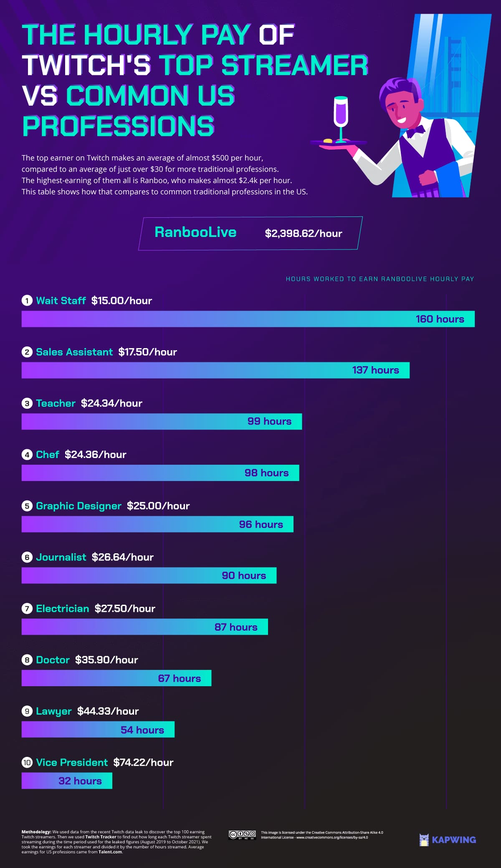Click the number 1 badge beside Wait Staff
The height and width of the screenshot is (868, 501).
[x=27, y=300]
